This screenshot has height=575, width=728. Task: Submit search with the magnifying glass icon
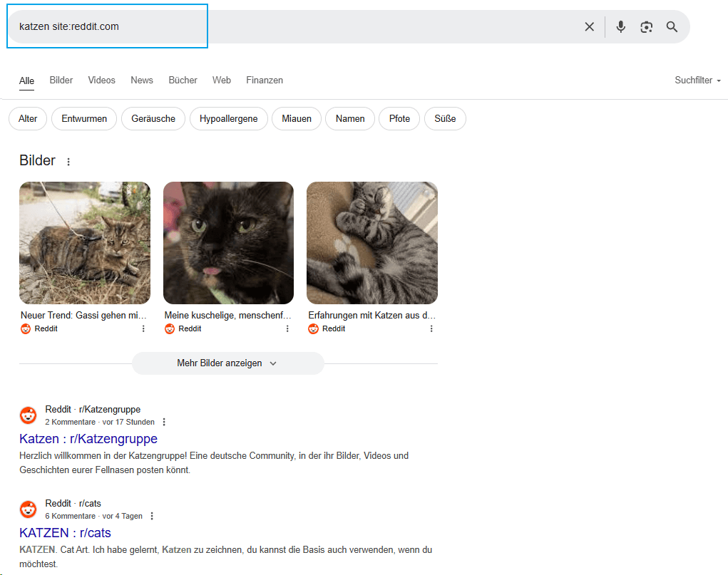(x=672, y=27)
